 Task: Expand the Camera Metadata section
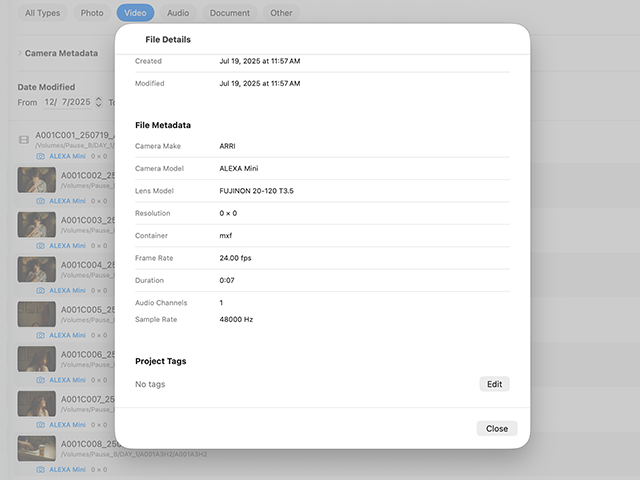20,53
